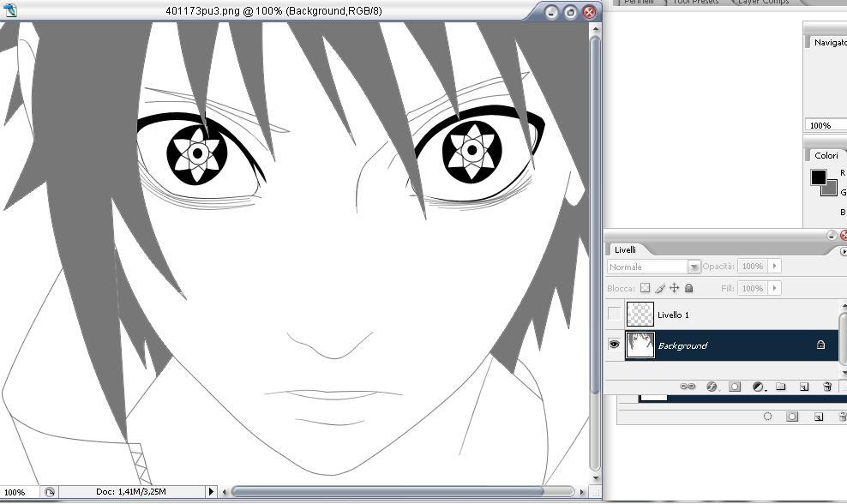Click the link layers chain icon

tap(688, 387)
